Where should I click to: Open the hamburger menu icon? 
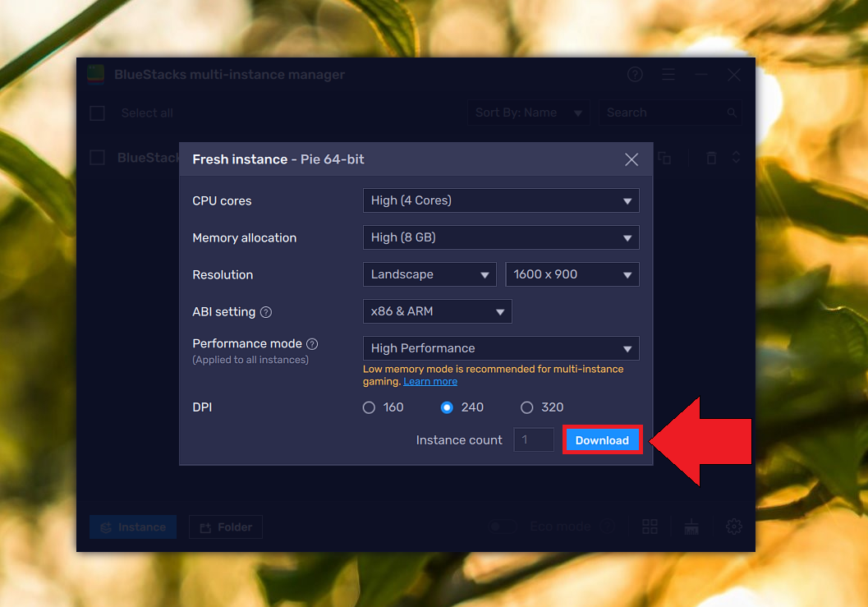pos(668,74)
